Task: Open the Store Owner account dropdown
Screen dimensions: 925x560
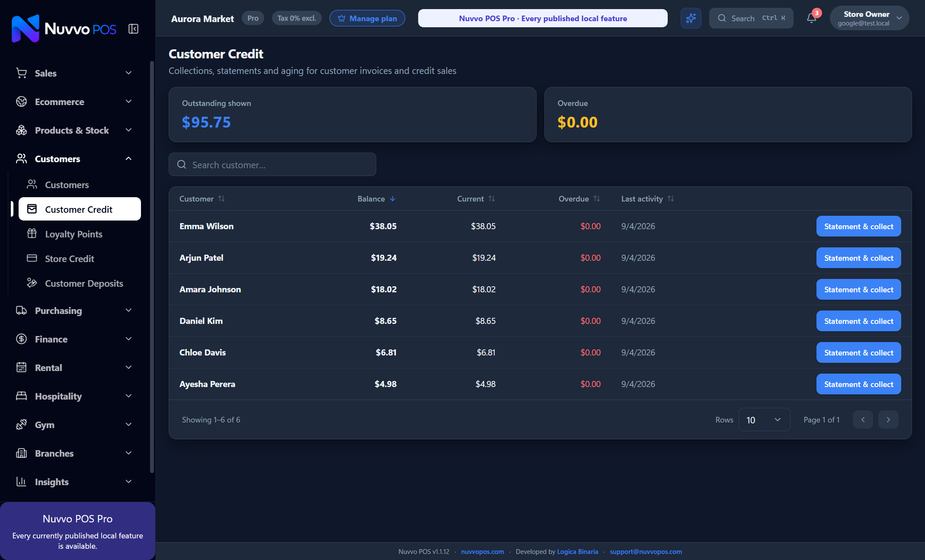Action: (x=869, y=18)
